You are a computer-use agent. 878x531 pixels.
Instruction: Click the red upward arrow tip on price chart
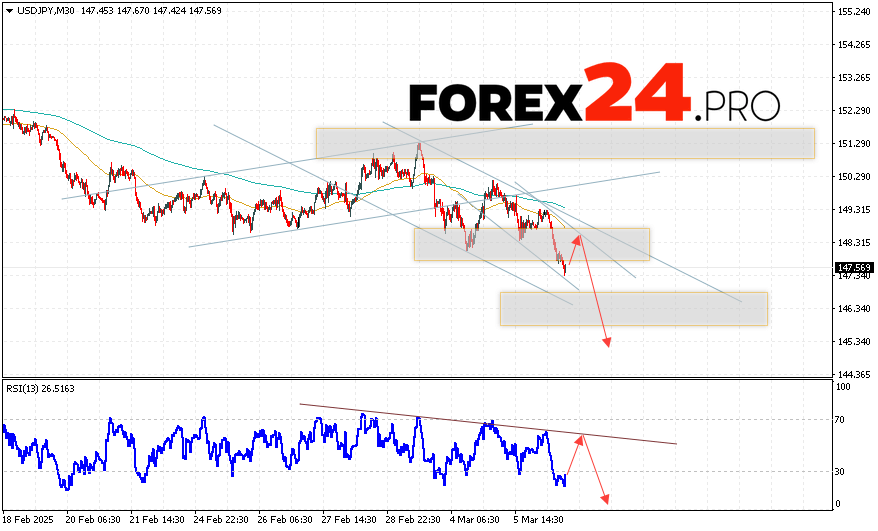coord(577,237)
